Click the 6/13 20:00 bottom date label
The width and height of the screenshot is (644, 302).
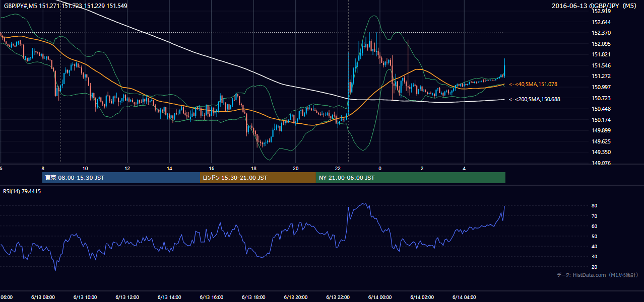(296, 297)
